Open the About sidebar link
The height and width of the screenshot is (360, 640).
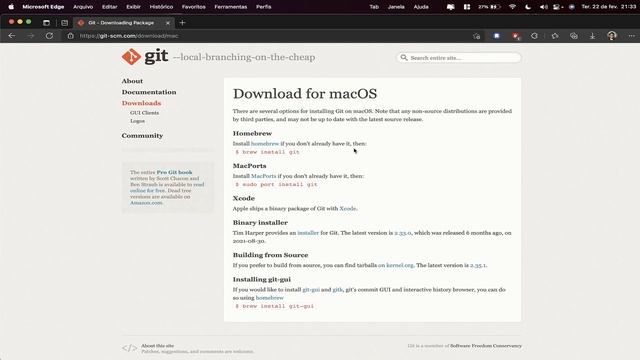(132, 81)
